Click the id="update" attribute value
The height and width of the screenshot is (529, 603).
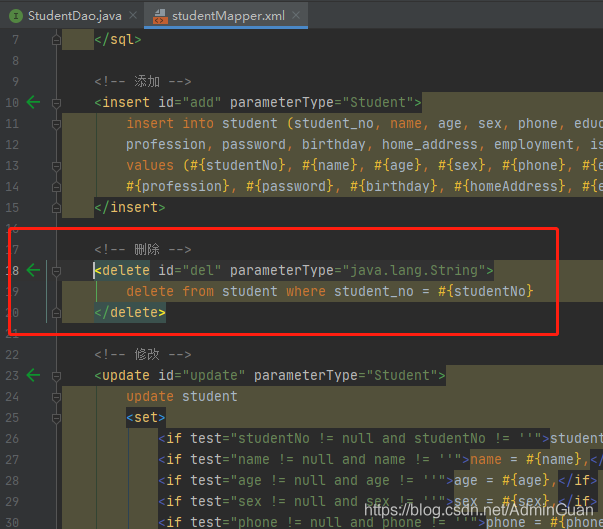213,375
